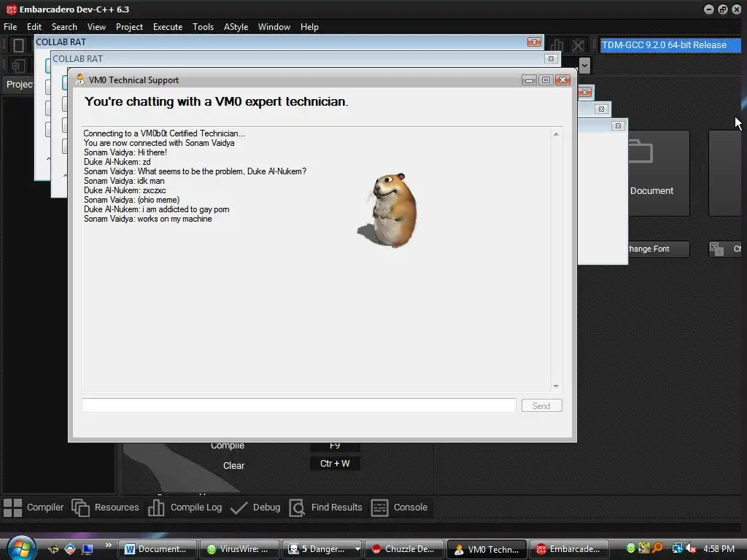Screen dimensions: 747x560
Task: Open the Tools menu
Action: click(x=203, y=27)
